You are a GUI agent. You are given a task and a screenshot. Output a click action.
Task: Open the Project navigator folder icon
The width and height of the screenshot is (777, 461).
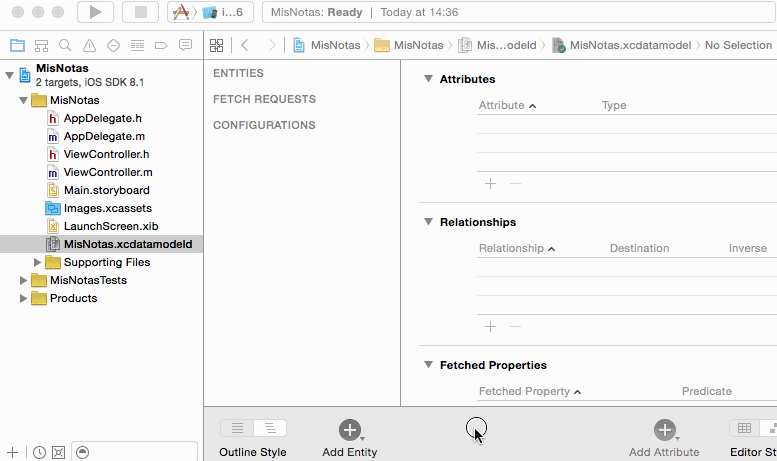click(17, 46)
